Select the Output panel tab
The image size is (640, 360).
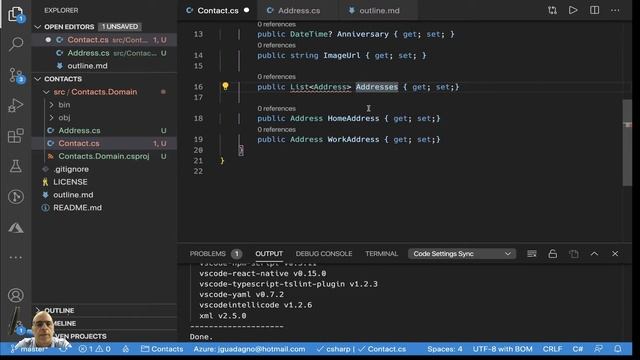pyautogui.click(x=269, y=254)
